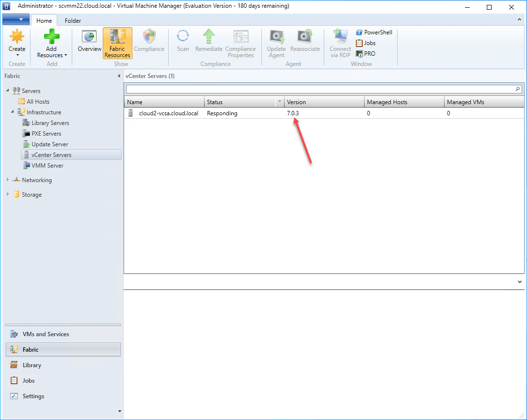Viewport: 527px width, 420px height.
Task: Click the VMM application title icon
Action: point(6,6)
